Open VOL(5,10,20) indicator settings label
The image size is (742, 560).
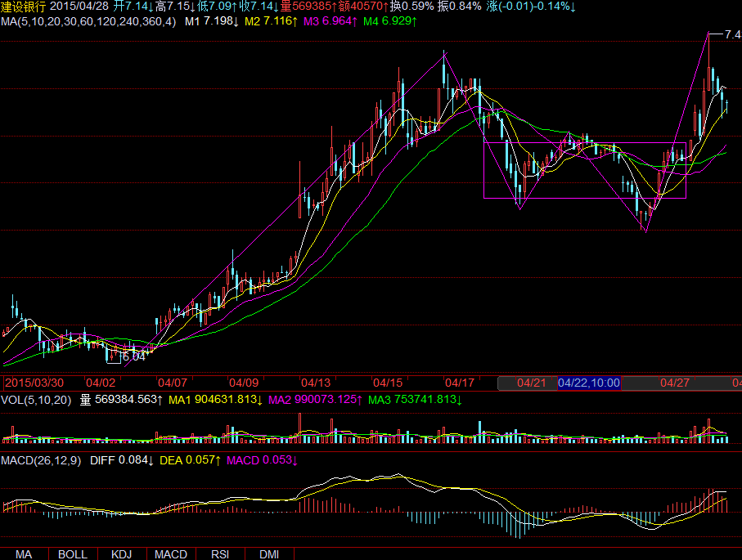36,400
